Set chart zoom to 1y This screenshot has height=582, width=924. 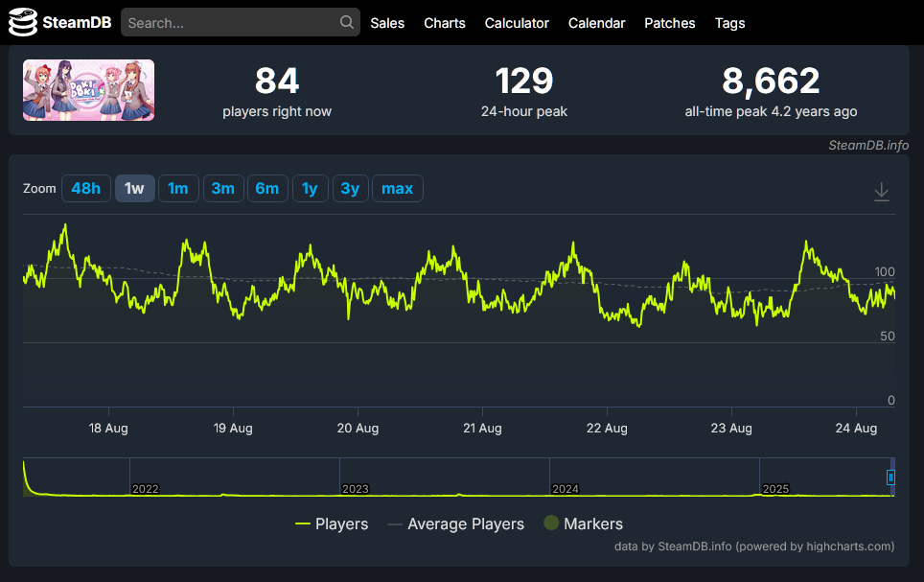pyautogui.click(x=310, y=189)
